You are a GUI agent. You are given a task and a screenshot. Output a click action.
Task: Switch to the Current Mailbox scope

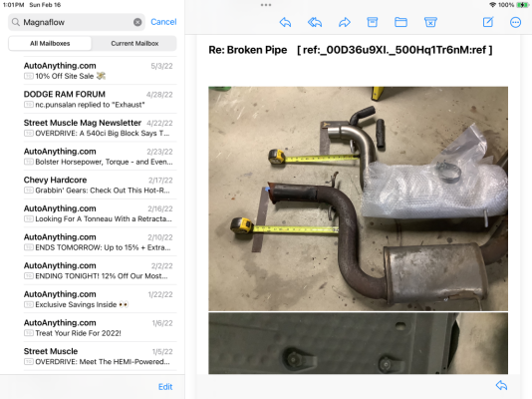(134, 44)
